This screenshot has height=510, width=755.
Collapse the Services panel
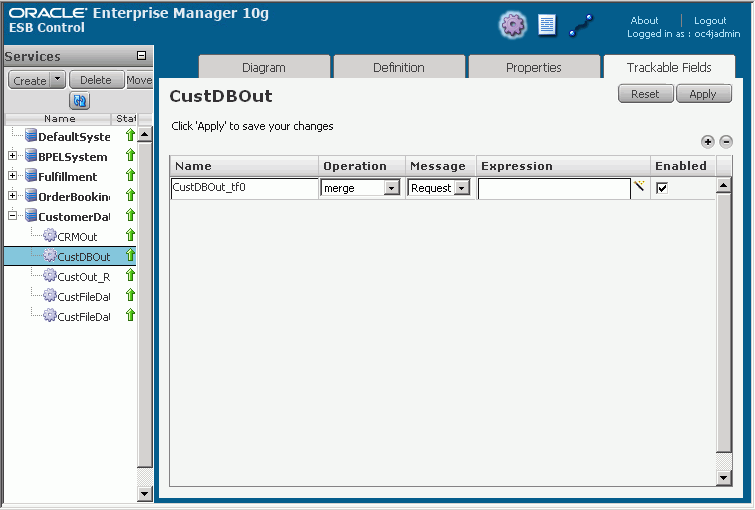tap(142, 55)
